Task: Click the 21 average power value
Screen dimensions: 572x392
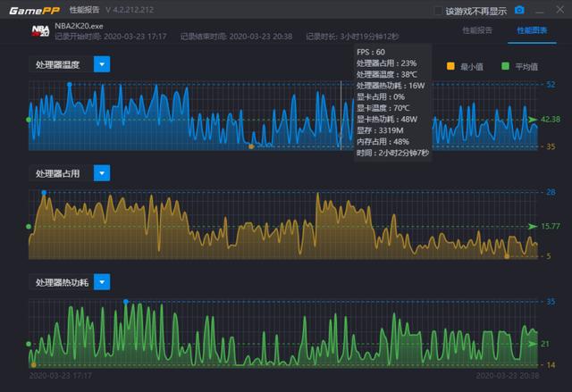Action: pos(544,344)
